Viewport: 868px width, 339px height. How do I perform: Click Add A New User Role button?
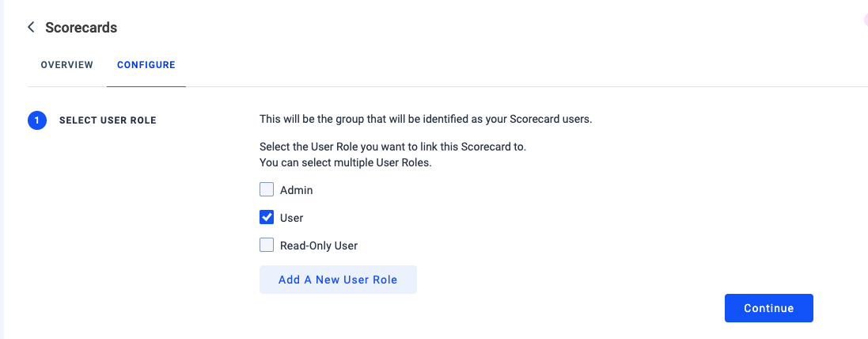[x=338, y=280]
